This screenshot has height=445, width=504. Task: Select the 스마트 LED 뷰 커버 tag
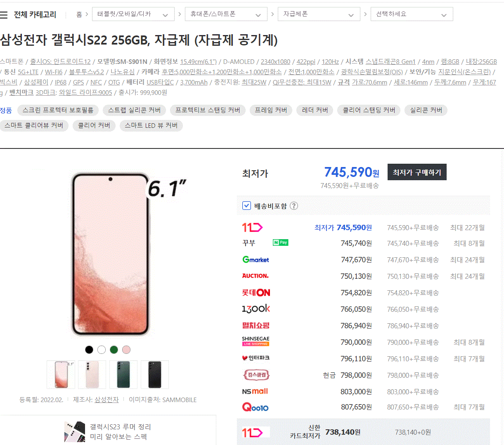151,125
